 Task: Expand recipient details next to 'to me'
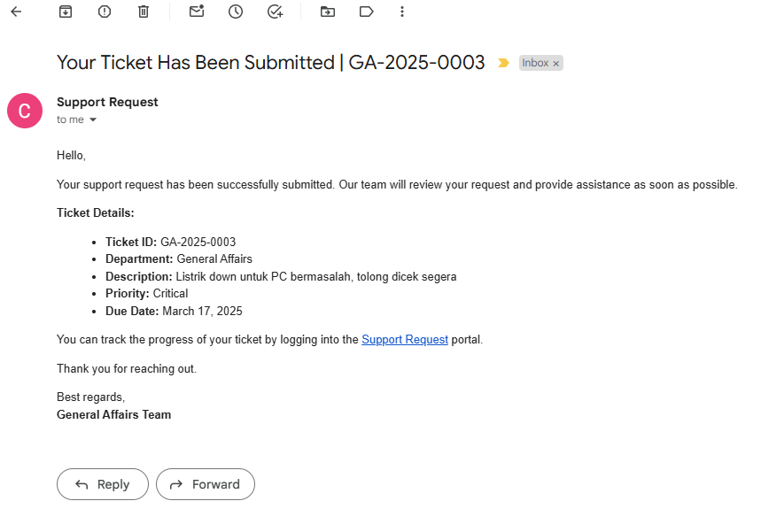pos(93,120)
